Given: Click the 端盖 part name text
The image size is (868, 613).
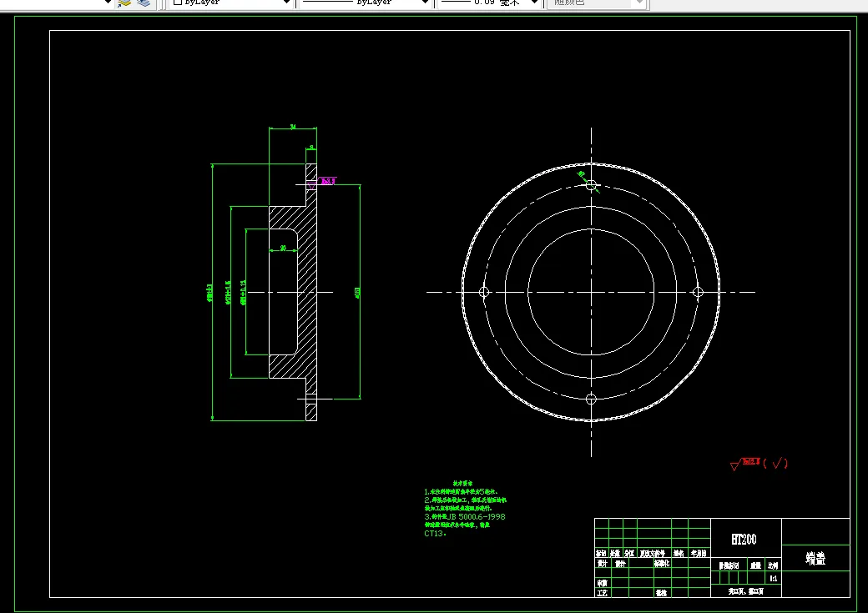Looking at the screenshot, I should tap(815, 558).
